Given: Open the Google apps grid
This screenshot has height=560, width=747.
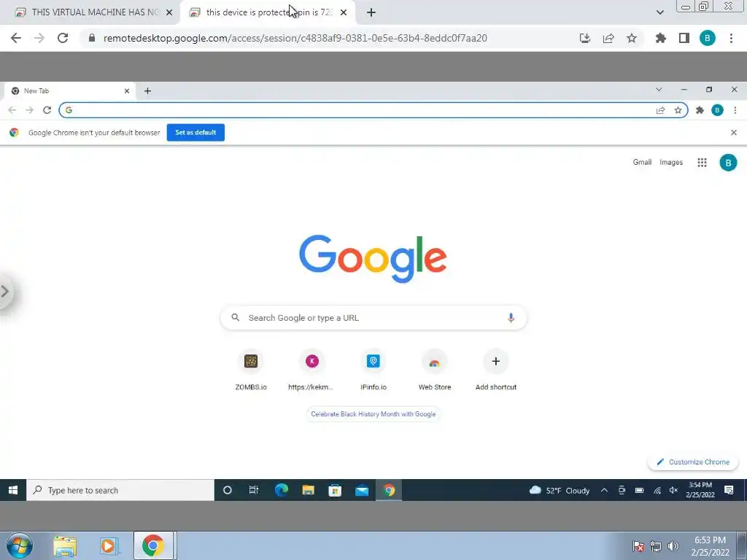Looking at the screenshot, I should [703, 163].
